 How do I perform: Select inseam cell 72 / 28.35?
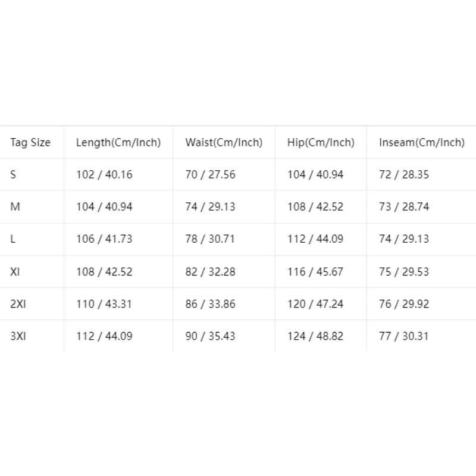(x=404, y=174)
